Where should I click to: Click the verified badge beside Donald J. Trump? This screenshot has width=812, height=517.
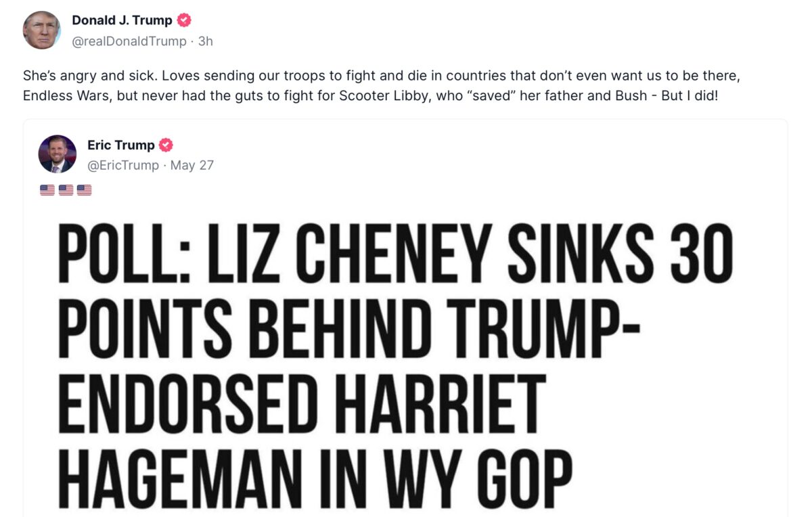(184, 20)
